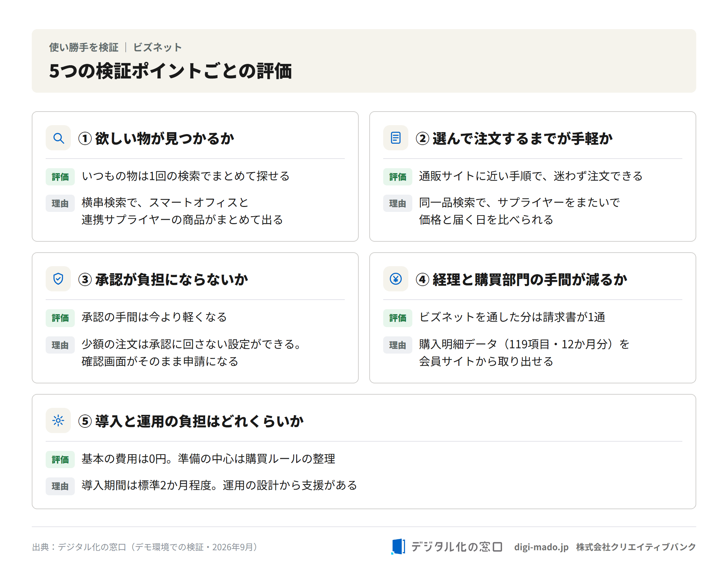Click the digi-mado.jp link in footer
This screenshot has height=586, width=728.
[541, 547]
